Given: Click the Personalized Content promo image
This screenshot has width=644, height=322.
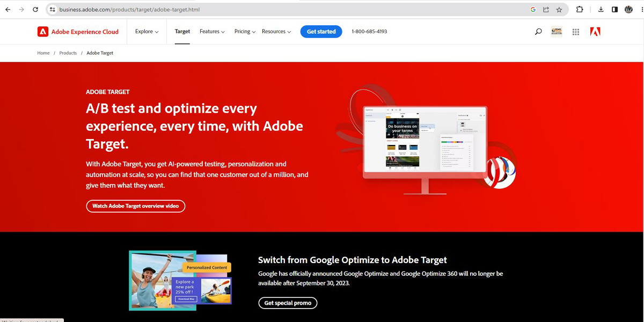Looking at the screenshot, I should tap(181, 280).
